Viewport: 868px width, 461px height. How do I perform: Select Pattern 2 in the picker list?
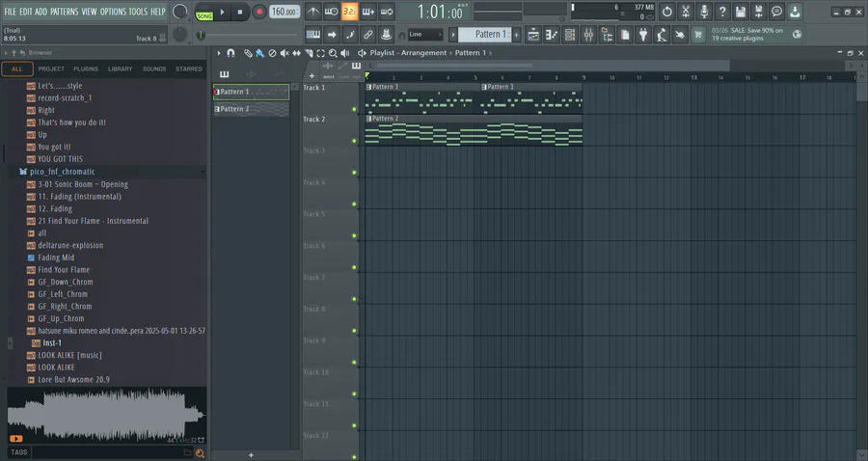click(252, 109)
